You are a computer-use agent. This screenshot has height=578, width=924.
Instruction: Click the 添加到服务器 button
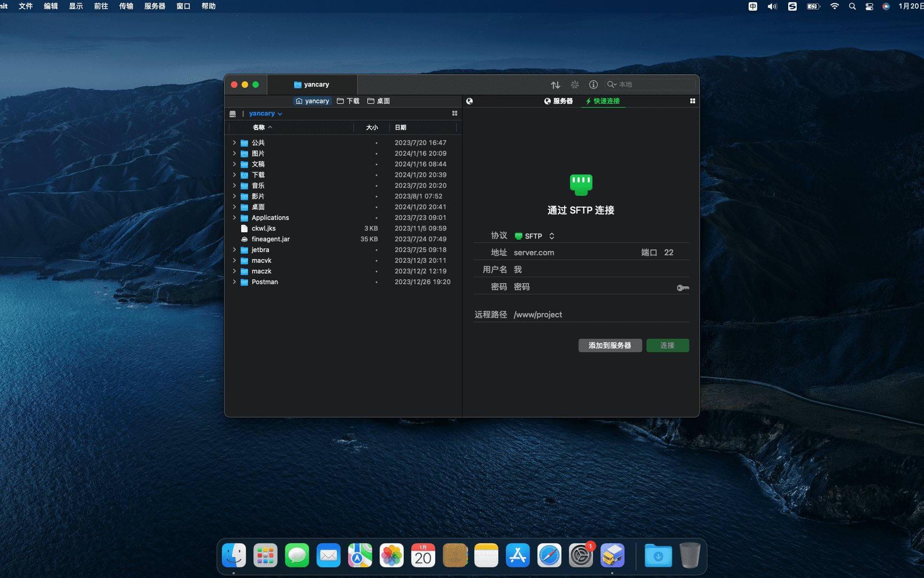pos(610,346)
